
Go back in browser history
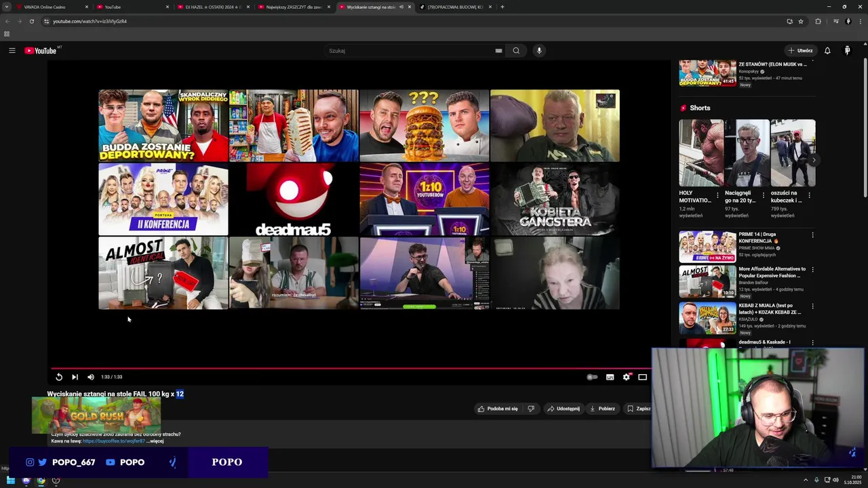[x=7, y=21]
